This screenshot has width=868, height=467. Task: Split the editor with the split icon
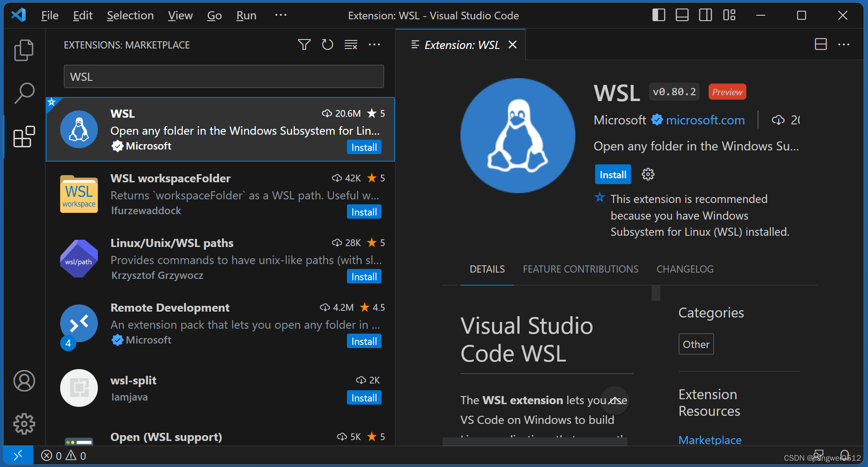[821, 44]
